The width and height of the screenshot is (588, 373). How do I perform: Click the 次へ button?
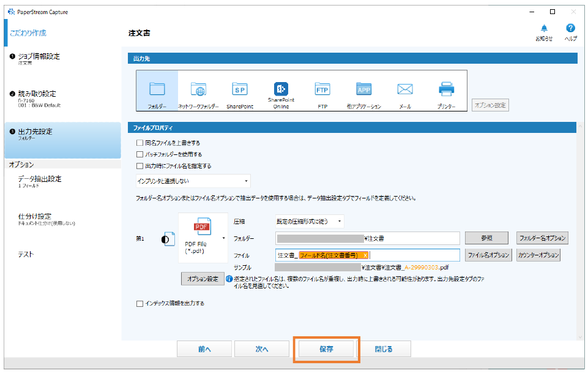(262, 349)
